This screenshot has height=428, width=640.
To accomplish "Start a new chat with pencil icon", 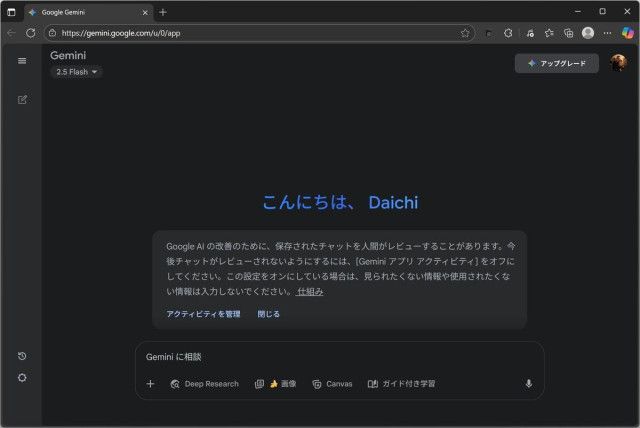I will 22,100.
